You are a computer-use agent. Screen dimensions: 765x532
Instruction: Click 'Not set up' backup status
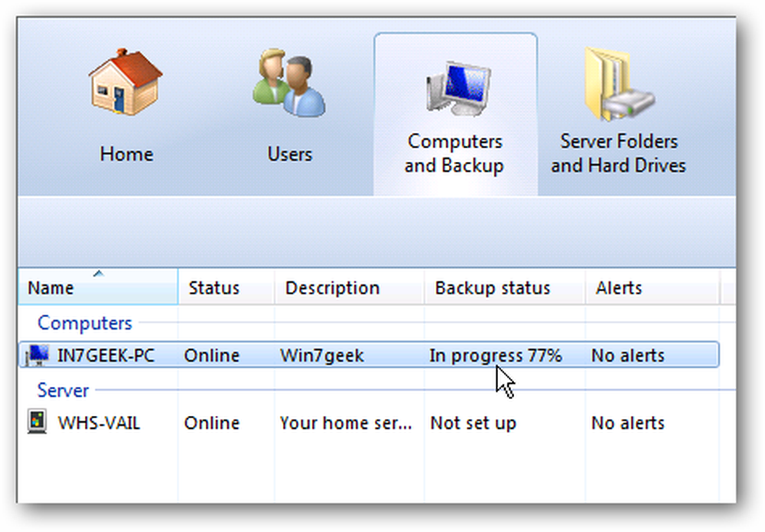(x=473, y=423)
